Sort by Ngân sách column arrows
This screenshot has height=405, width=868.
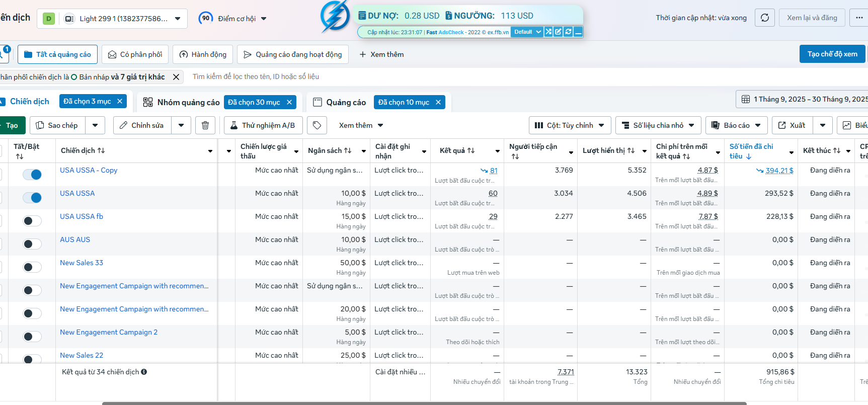point(348,150)
